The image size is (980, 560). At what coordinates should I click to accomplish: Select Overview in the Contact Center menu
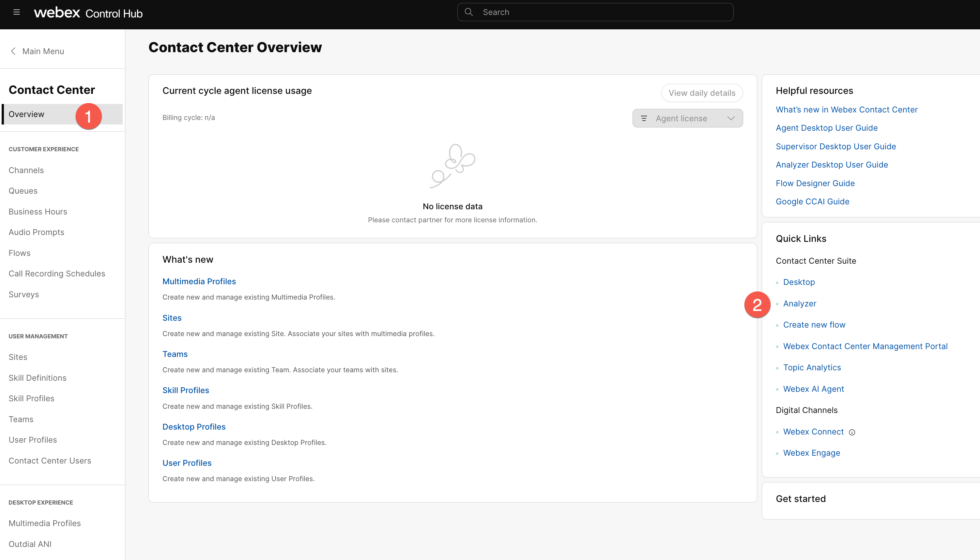(26, 114)
